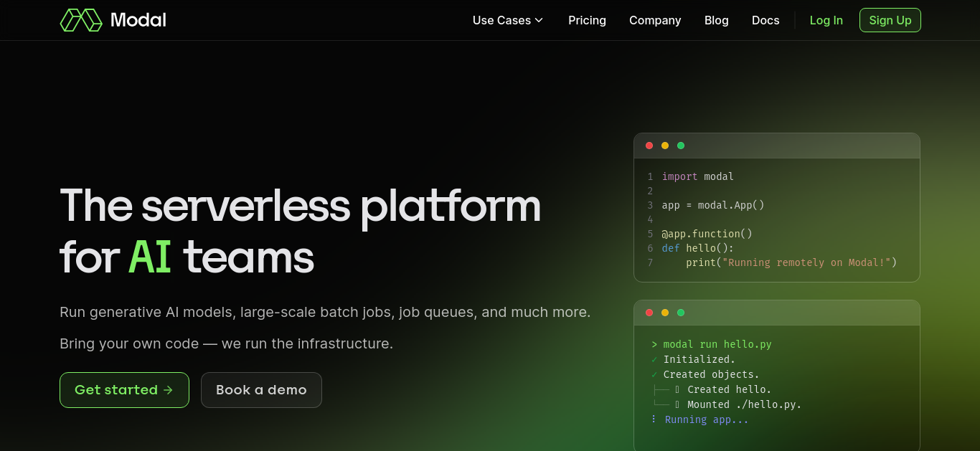Click yellow dot in code editor window

[x=665, y=146]
